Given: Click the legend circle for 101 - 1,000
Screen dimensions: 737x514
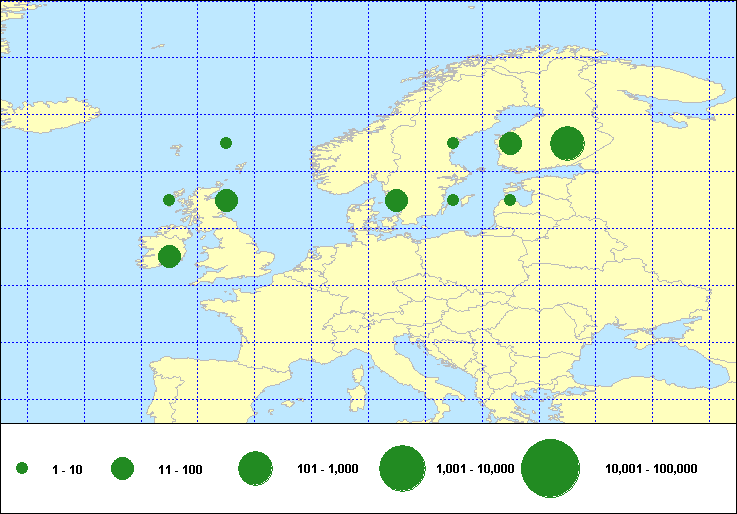Looking at the screenshot, I should click(x=256, y=469).
